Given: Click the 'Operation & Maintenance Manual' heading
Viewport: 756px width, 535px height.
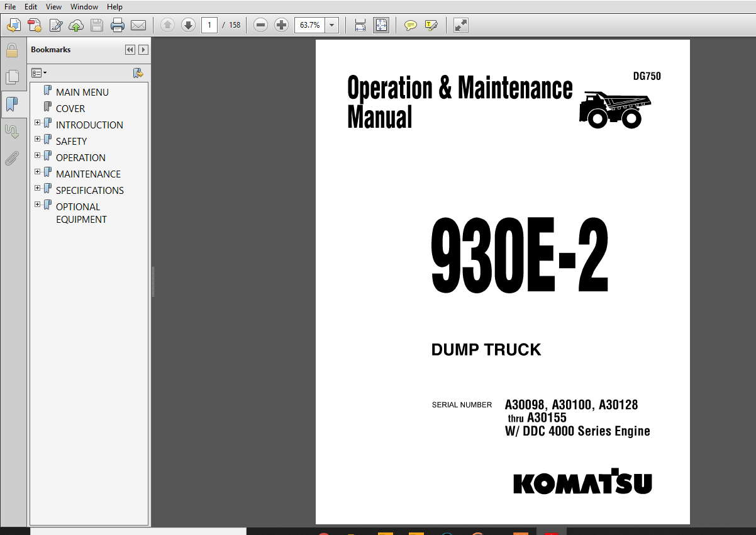Looking at the screenshot, I should (460, 102).
